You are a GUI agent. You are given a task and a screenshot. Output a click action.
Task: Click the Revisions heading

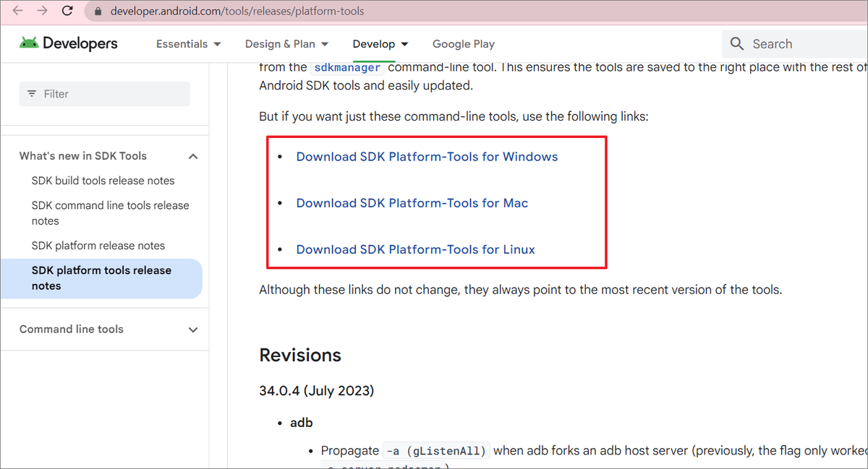pos(300,356)
